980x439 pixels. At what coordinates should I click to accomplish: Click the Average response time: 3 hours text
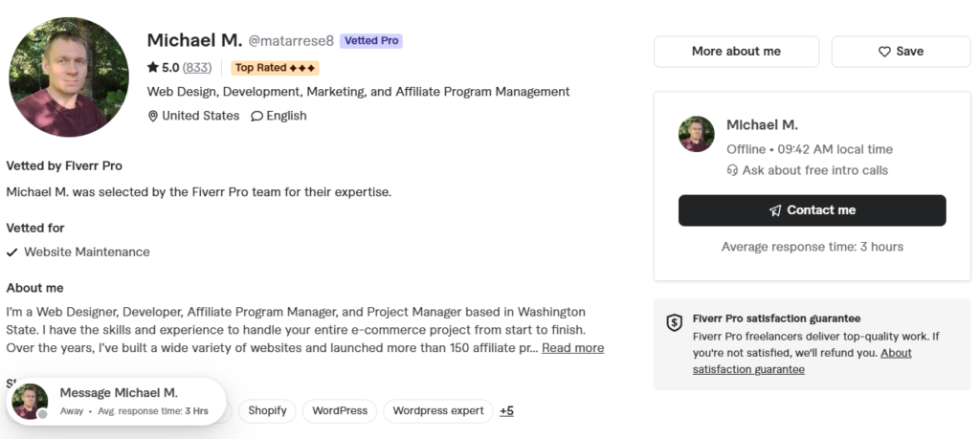(x=813, y=247)
